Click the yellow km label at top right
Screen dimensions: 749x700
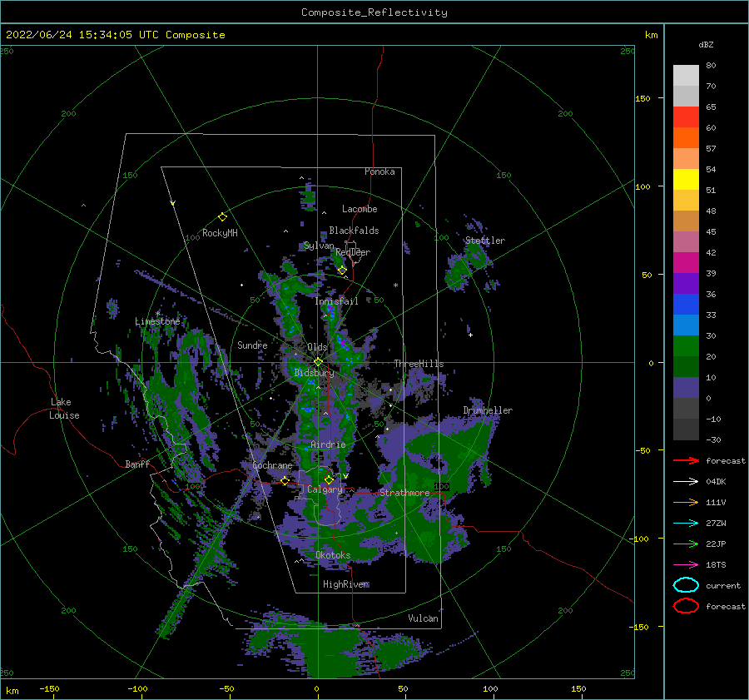click(651, 35)
